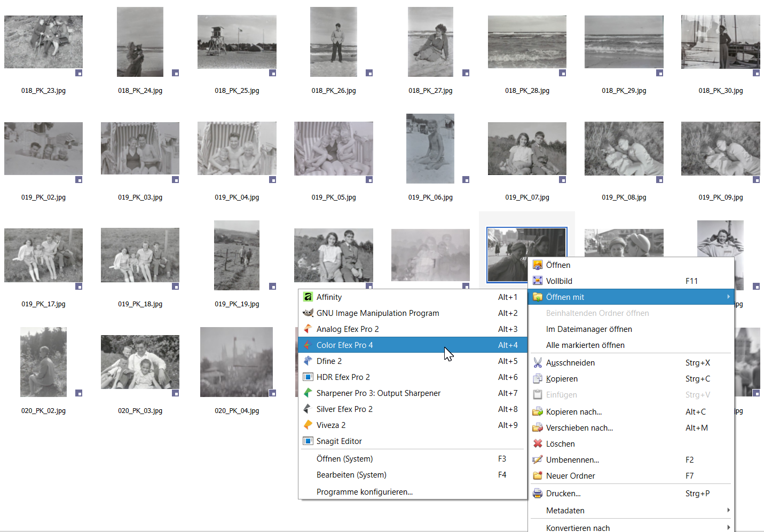Select the 018_PK_25.jpg lifeguard tower thumbnail
The width and height of the screenshot is (764, 532).
(237, 42)
